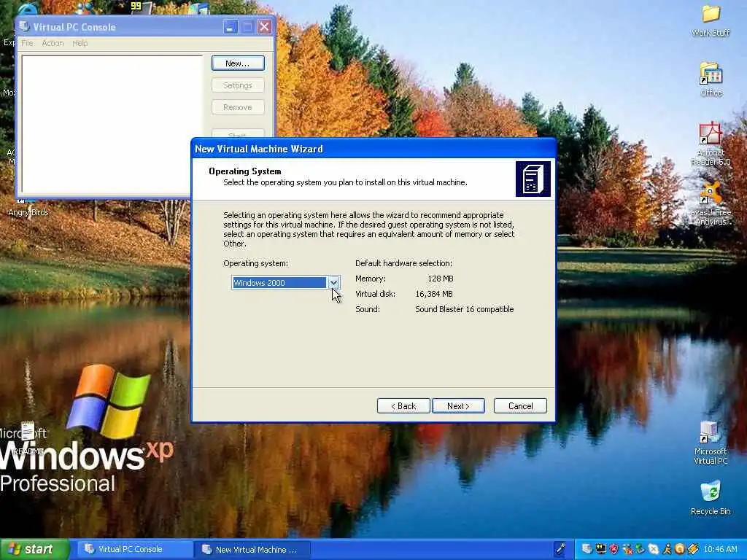Click the red security shield tray icon
Viewport: 747px width, 560px height.
pyautogui.click(x=614, y=549)
